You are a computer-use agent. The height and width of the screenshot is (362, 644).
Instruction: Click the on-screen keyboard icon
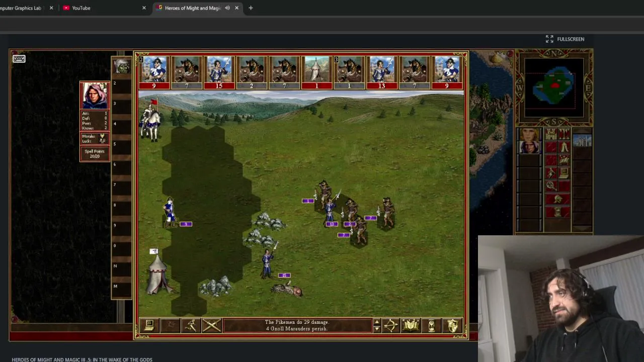(x=19, y=59)
